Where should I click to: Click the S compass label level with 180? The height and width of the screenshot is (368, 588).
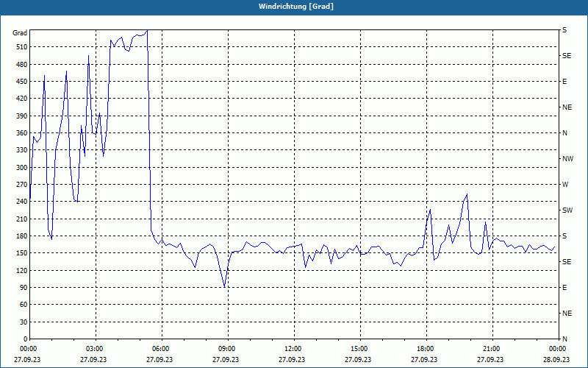click(564, 236)
